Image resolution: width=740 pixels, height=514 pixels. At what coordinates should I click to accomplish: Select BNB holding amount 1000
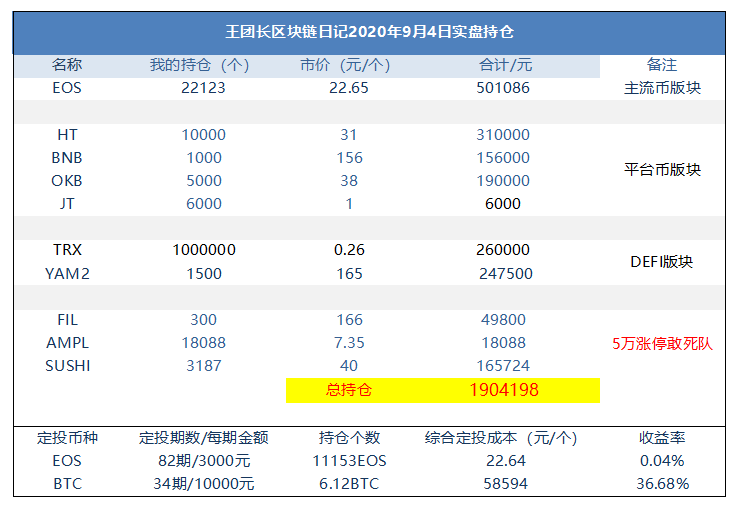pos(204,158)
